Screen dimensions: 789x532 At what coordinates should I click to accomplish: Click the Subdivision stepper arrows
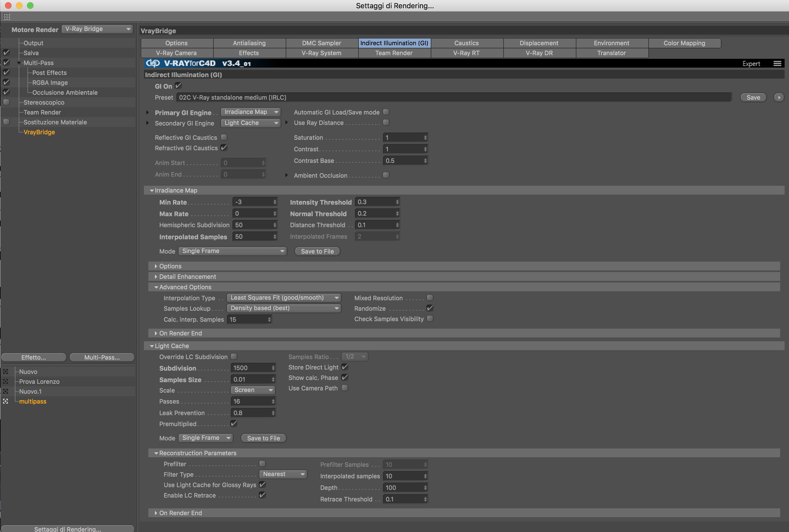(273, 368)
